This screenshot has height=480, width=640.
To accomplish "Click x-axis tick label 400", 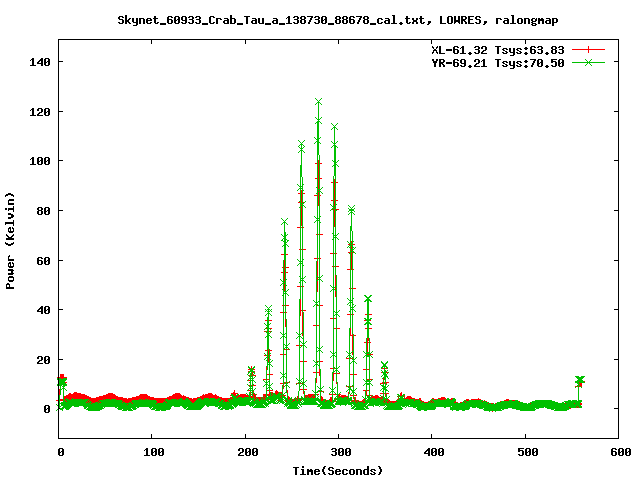I will (x=434, y=452).
